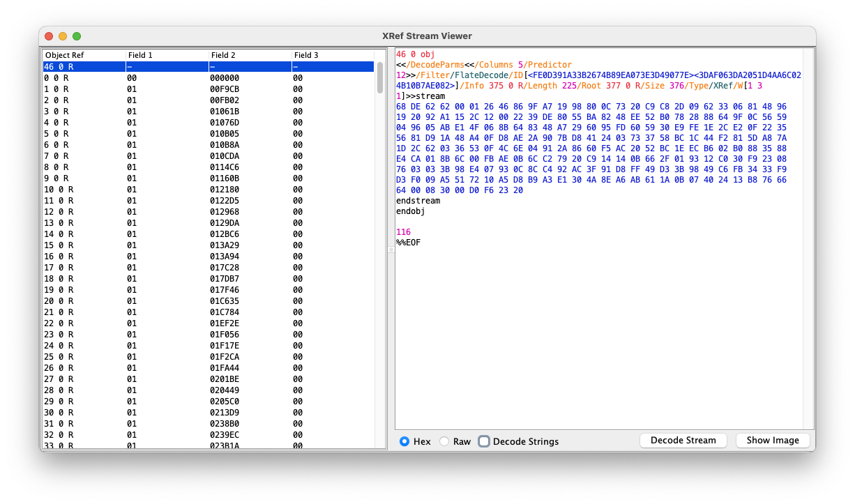Select row 3 0 R

pyautogui.click(x=209, y=112)
